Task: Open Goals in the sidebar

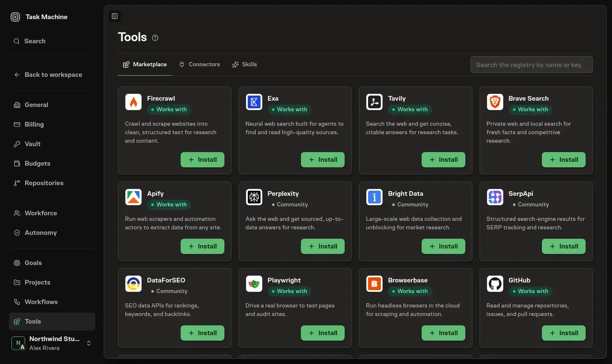Action: (52, 263)
